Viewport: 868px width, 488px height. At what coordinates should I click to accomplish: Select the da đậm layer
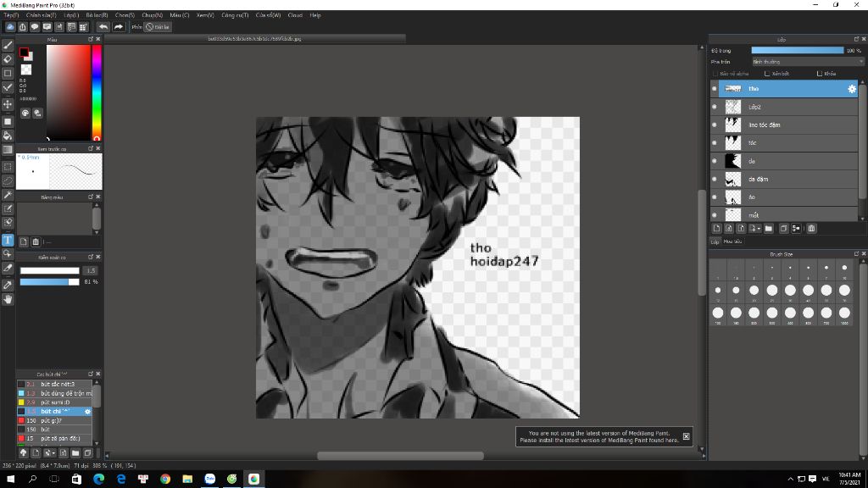(784, 180)
